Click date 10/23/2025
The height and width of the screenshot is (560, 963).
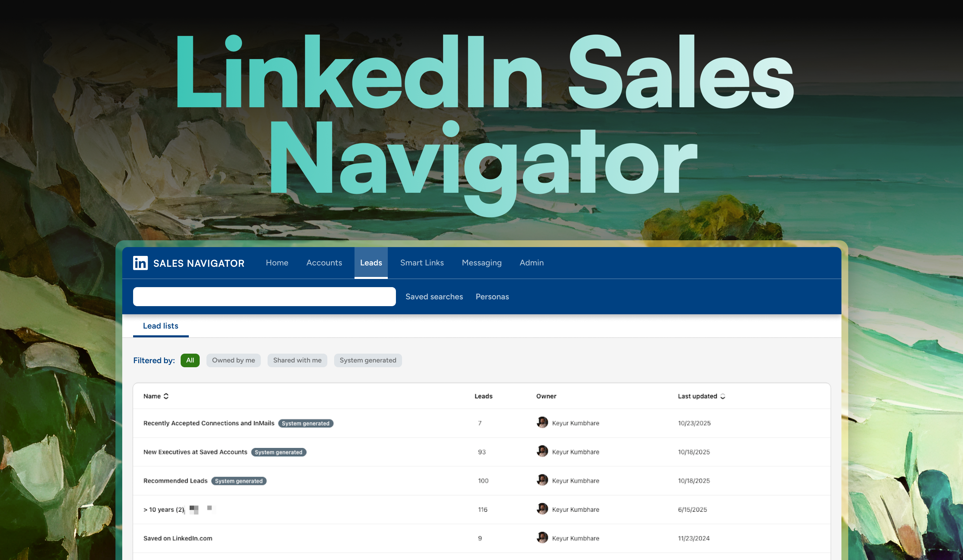click(x=694, y=423)
